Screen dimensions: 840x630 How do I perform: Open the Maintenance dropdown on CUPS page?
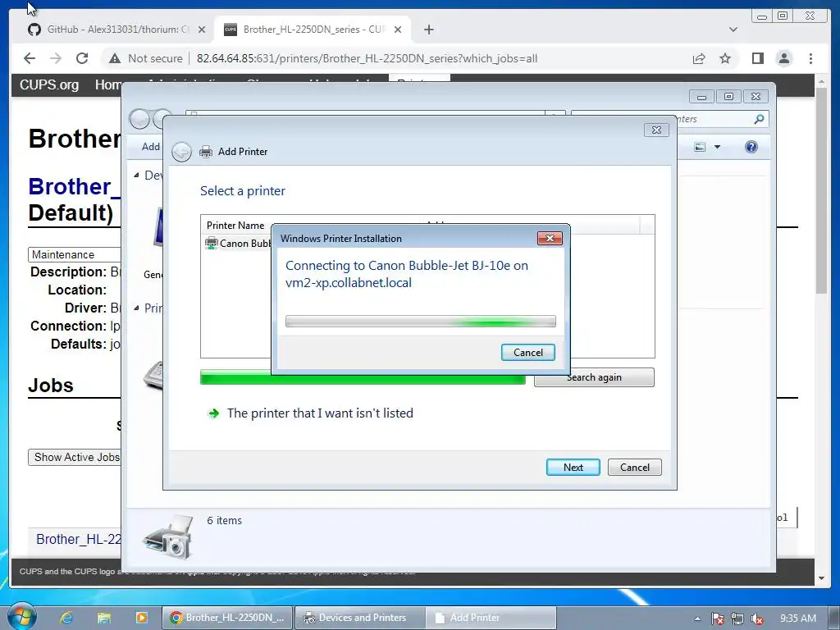click(x=75, y=254)
